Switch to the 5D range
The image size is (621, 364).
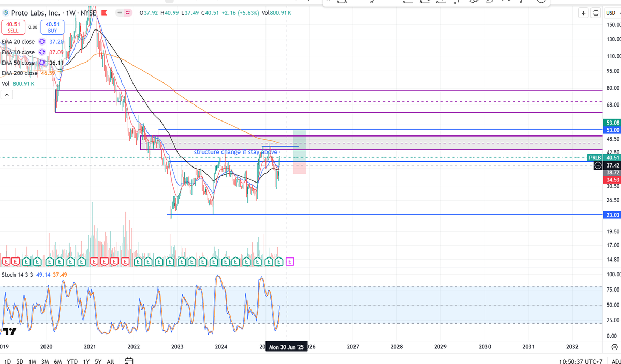19,361
